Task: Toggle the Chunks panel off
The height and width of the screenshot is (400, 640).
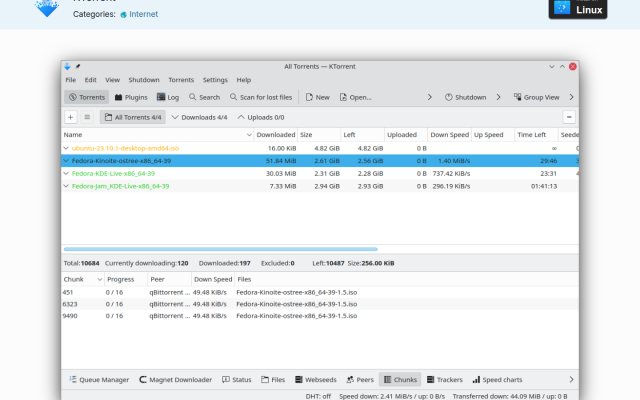Action: pos(400,380)
